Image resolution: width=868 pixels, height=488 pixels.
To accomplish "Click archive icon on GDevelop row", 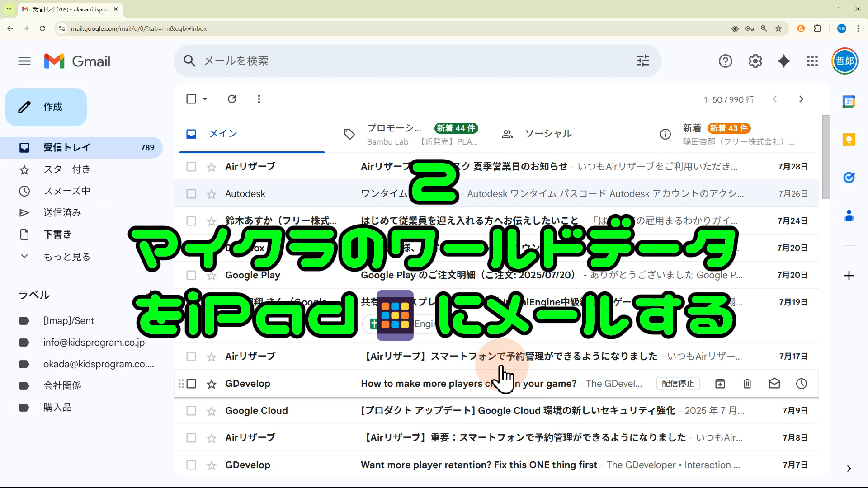I will (720, 384).
